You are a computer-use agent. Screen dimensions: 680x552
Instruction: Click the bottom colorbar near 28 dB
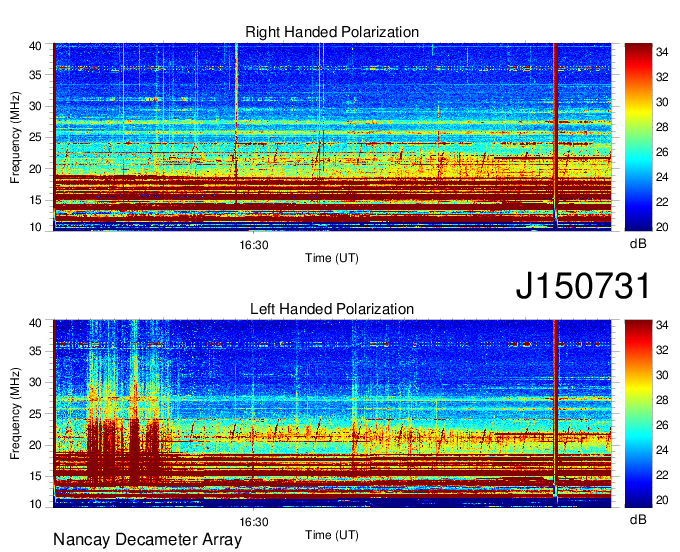click(638, 400)
